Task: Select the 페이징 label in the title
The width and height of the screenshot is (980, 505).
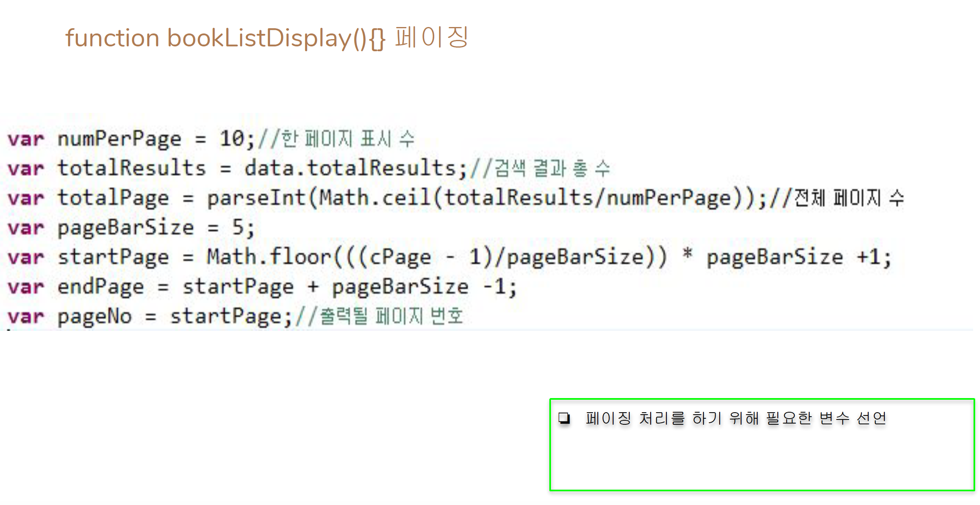Action: click(432, 38)
